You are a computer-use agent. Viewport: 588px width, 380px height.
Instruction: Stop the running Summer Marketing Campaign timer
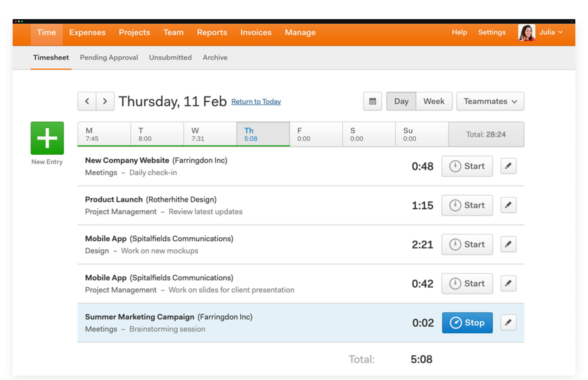[x=467, y=322]
